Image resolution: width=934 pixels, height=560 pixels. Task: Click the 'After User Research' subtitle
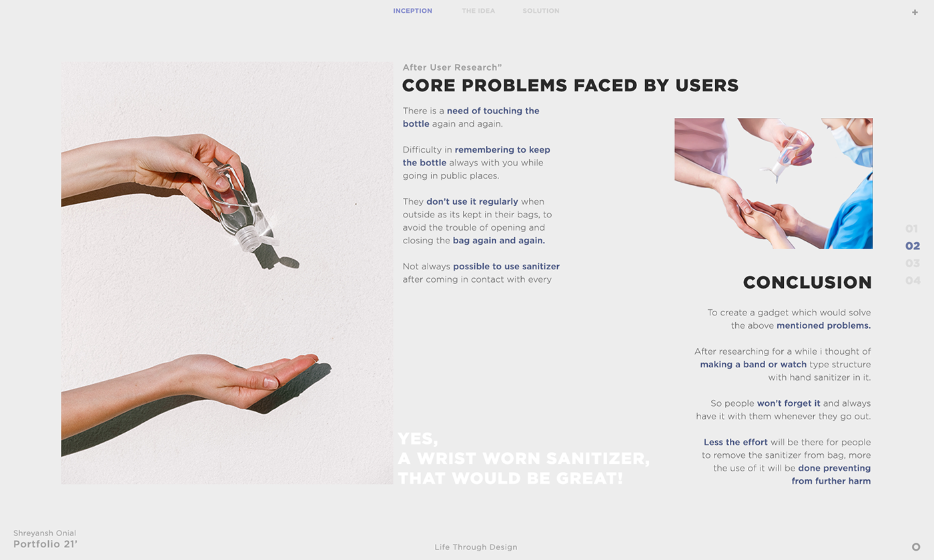pos(452,67)
